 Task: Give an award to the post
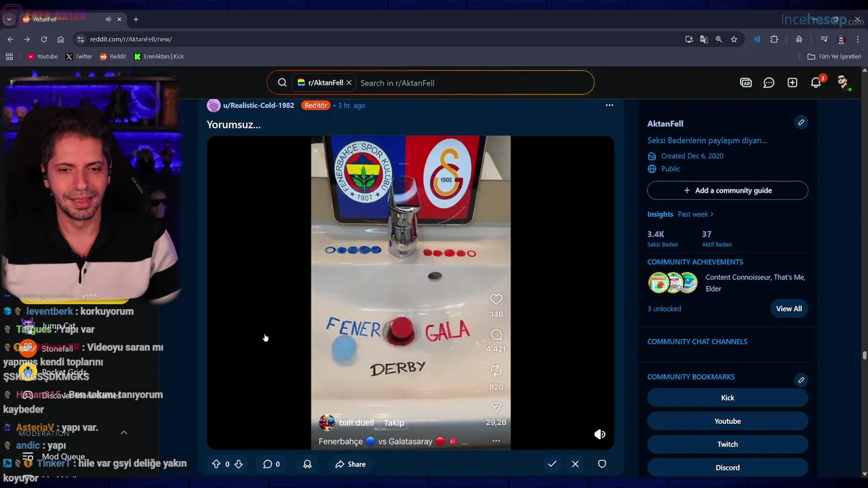click(x=307, y=464)
